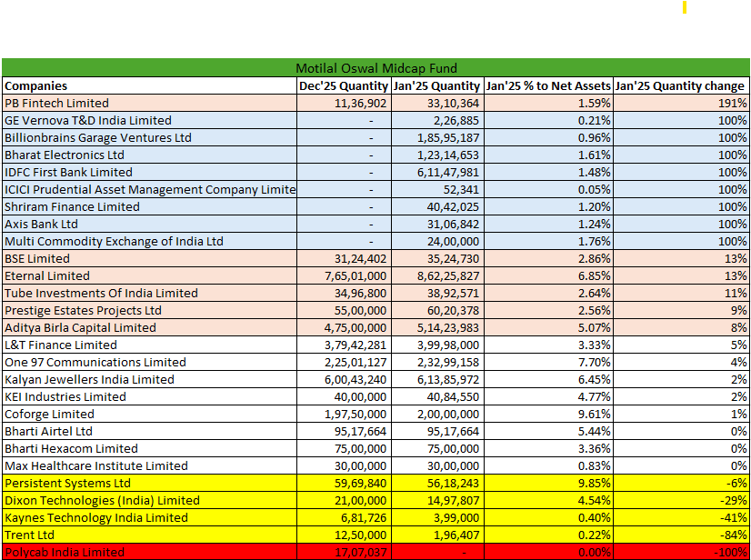Screen dimensions: 751x560
Task: Select the Dixon Technologies (India) Limited cell
Action: pyautogui.click(x=149, y=500)
